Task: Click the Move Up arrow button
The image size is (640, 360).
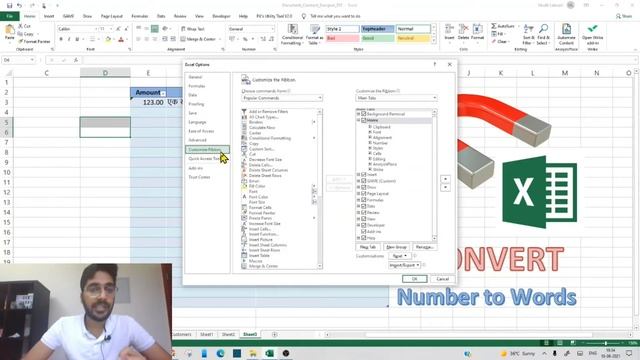Action: pyautogui.click(x=445, y=179)
